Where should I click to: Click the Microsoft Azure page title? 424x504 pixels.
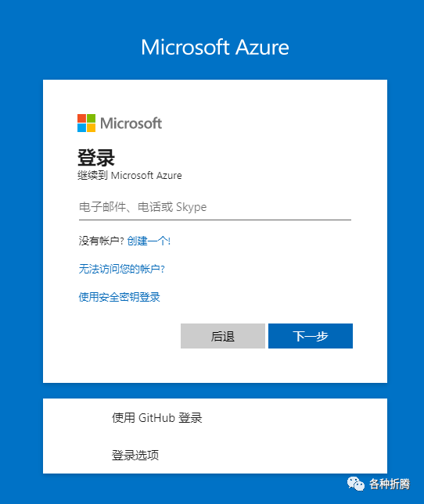[x=215, y=47]
